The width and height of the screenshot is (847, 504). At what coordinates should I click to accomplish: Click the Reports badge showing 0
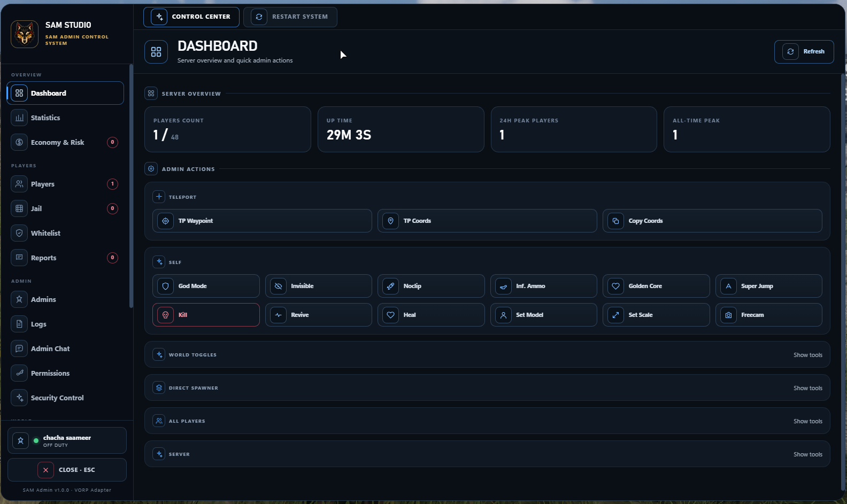pos(112,258)
